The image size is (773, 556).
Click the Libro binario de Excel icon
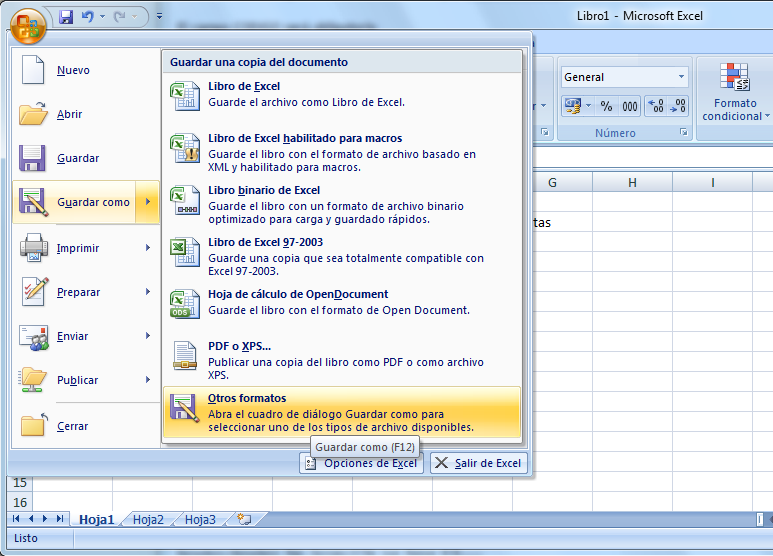(185, 200)
